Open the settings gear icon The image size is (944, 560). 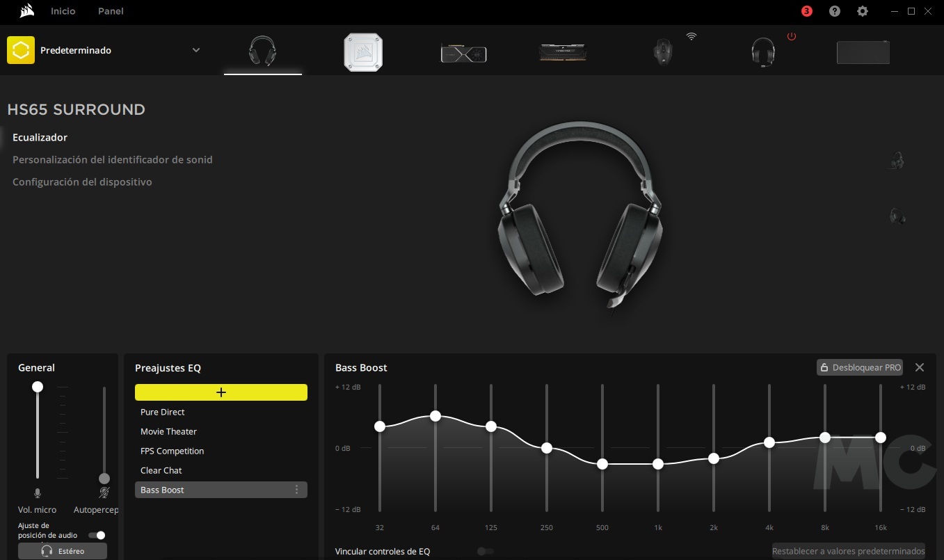[x=863, y=11]
